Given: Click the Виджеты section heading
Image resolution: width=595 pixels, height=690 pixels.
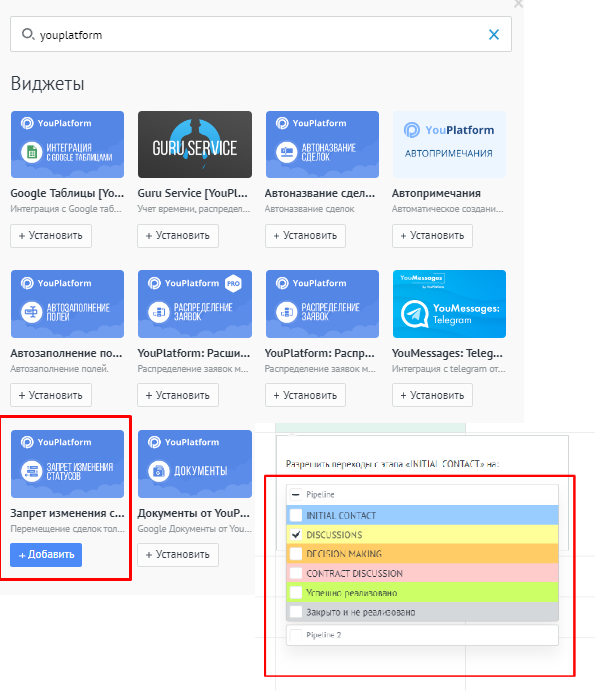Looking at the screenshot, I should point(48,83).
